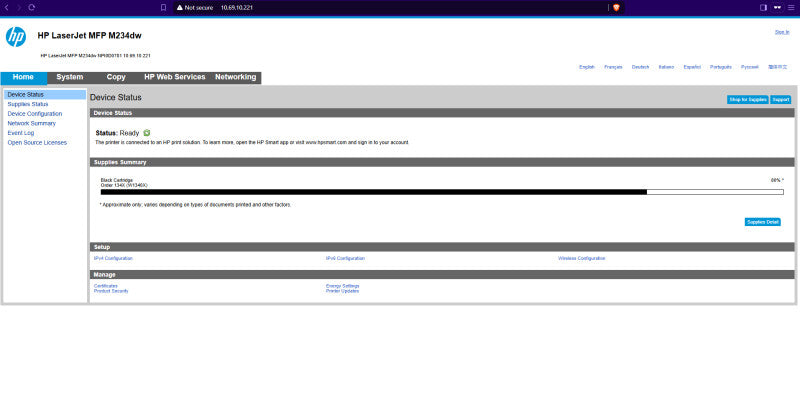The height and width of the screenshot is (412, 800).
Task: Bookmark this page with the bookmark icon
Action: (163, 8)
